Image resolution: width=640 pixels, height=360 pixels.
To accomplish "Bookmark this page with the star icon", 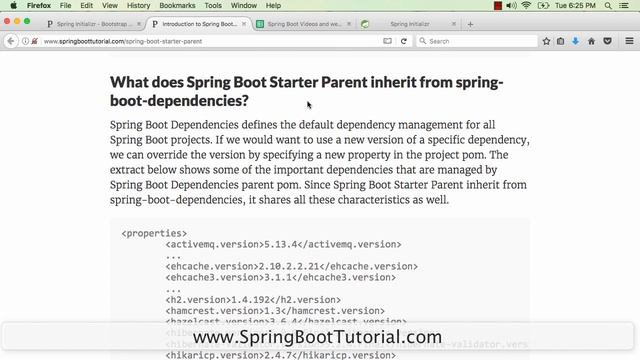I will pyautogui.click(x=546, y=41).
